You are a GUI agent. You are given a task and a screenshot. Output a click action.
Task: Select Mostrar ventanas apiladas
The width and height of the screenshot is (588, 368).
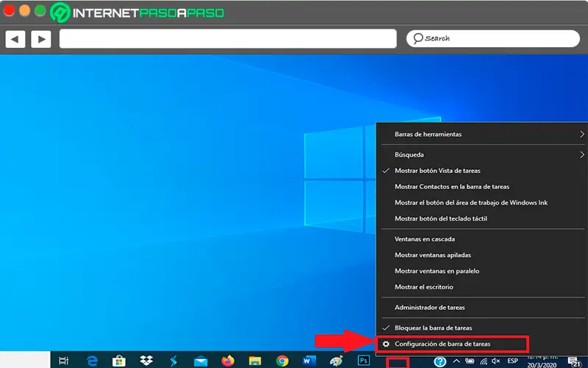(x=482, y=255)
